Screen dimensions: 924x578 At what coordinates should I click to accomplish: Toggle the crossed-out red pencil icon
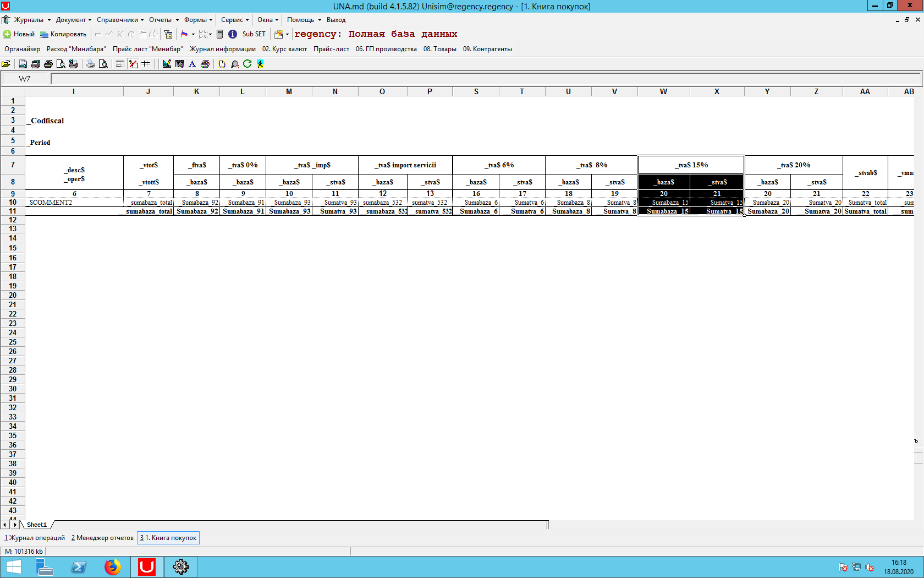pyautogui.click(x=134, y=64)
